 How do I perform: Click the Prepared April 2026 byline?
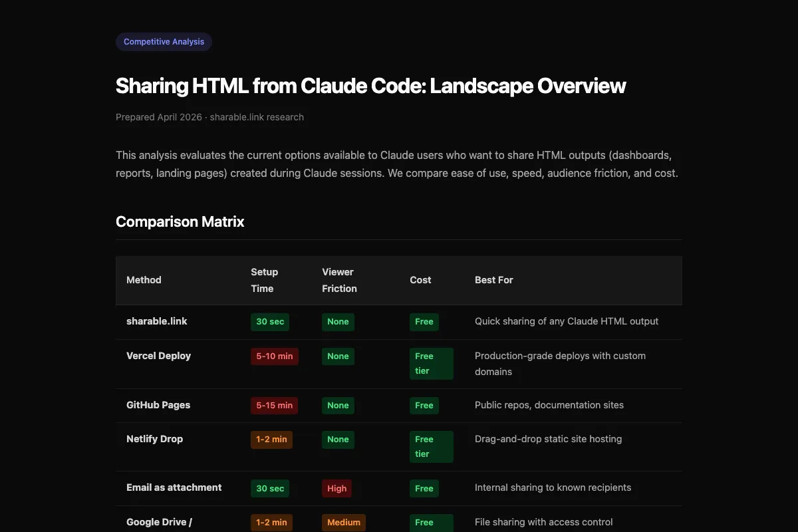209,117
